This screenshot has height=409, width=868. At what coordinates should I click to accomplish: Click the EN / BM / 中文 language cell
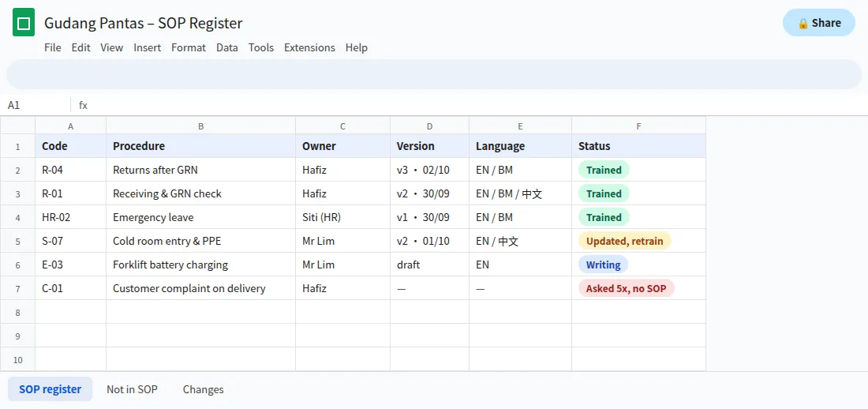click(x=520, y=193)
